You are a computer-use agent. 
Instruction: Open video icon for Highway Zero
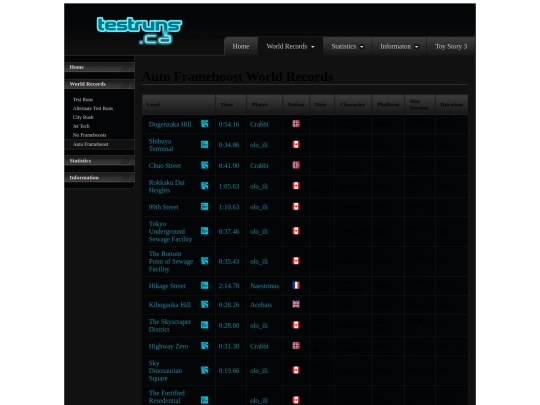point(205,346)
